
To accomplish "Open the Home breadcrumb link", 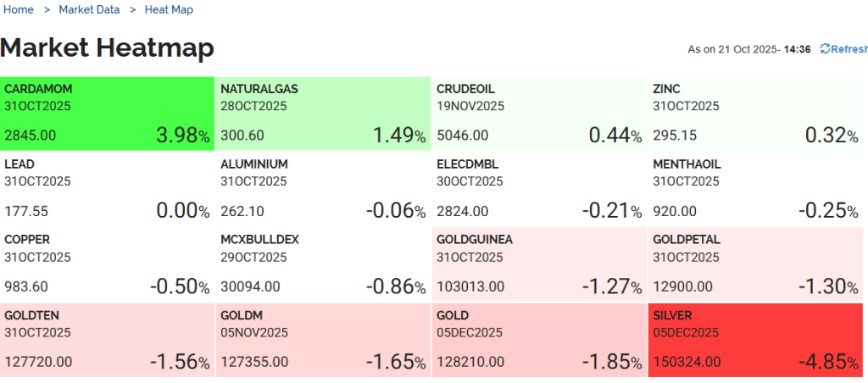I will tap(19, 10).
